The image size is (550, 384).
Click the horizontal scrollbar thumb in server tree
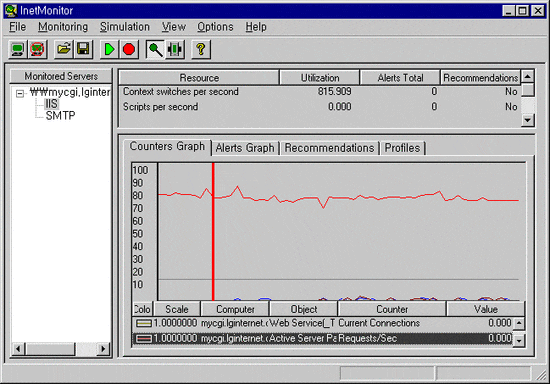tap(51, 349)
